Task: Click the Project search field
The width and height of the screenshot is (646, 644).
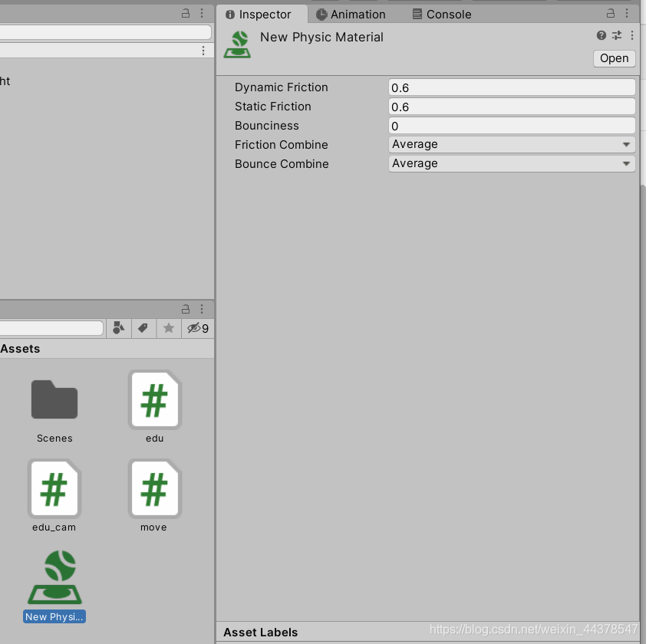Action: point(51,328)
